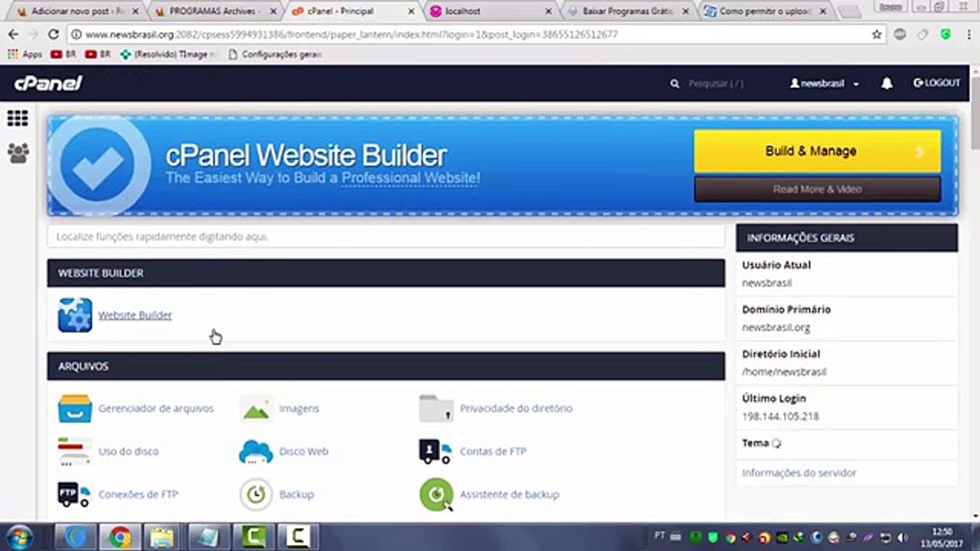Click the '/home/newsbrasil' directory value
Screen dimensions: 980x551
(x=784, y=372)
